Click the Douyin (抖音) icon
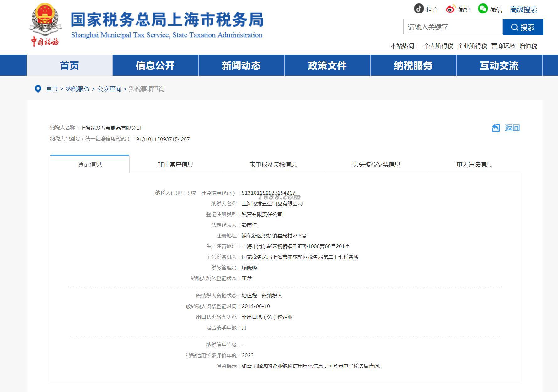The height and width of the screenshot is (392, 558). pos(419,9)
